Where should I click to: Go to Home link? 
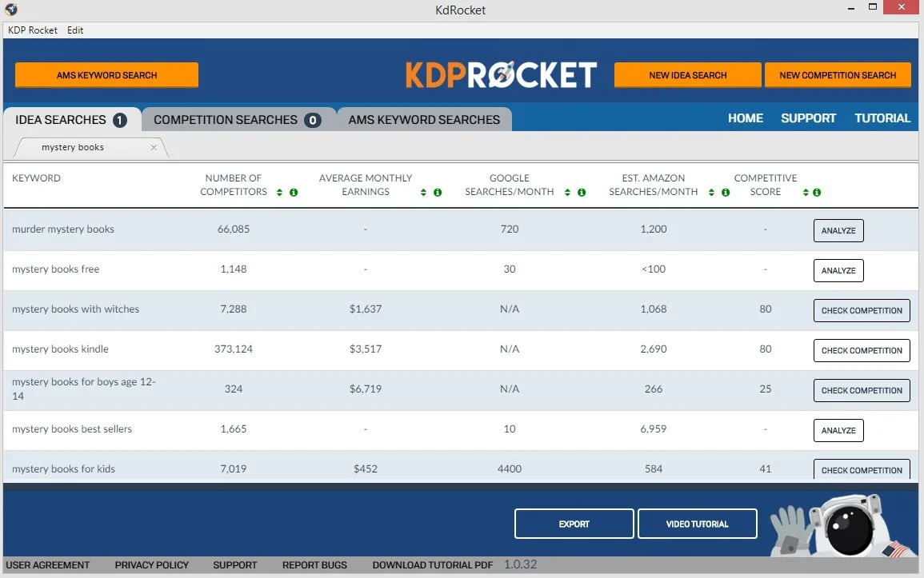pyautogui.click(x=746, y=118)
